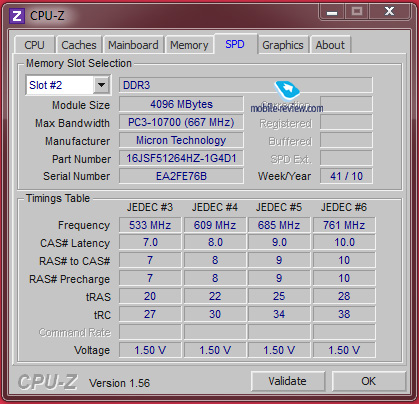Close the CPU-Z window
This screenshot has width=419, height=404.
(389, 12)
